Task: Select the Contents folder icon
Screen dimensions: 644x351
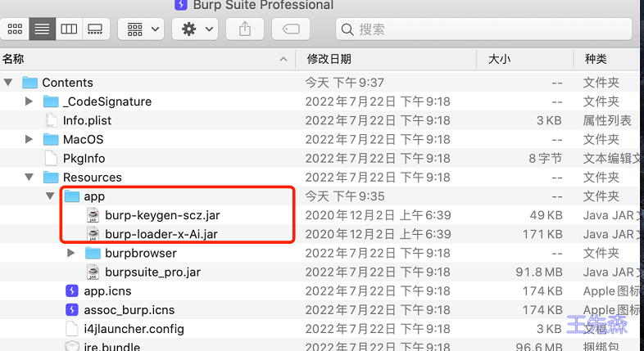Action: pyautogui.click(x=29, y=83)
